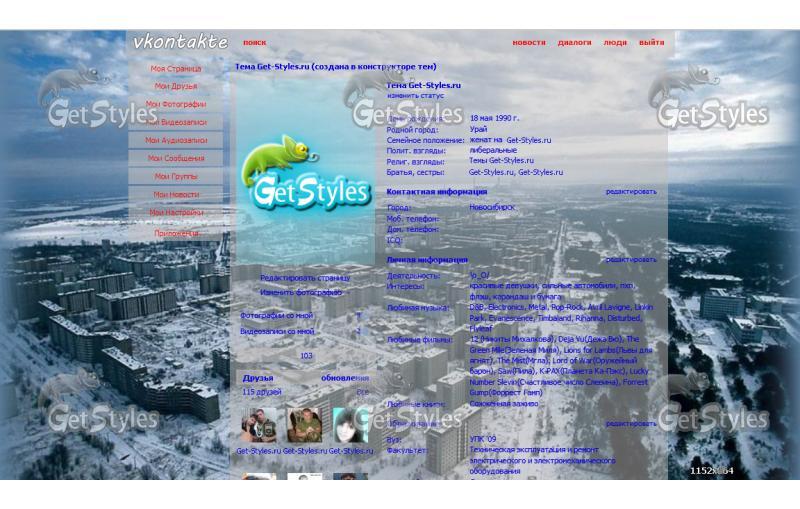This screenshot has height=509, width=800.
Task: Click редактировать next to Личная информация
Action: pyautogui.click(x=631, y=260)
